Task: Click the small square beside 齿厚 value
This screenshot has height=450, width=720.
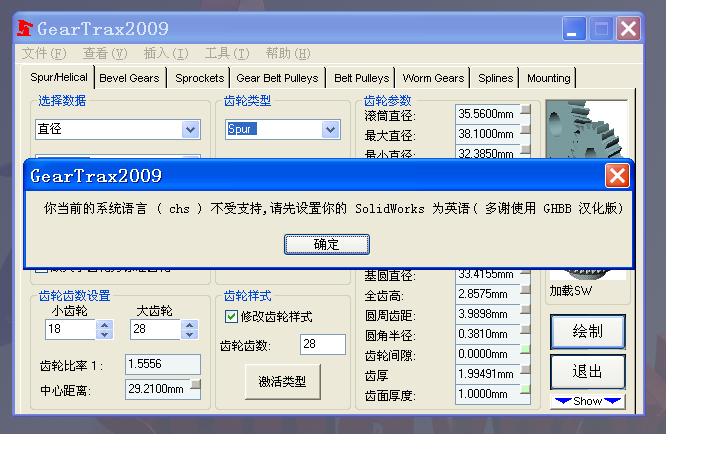Action: coord(526,370)
